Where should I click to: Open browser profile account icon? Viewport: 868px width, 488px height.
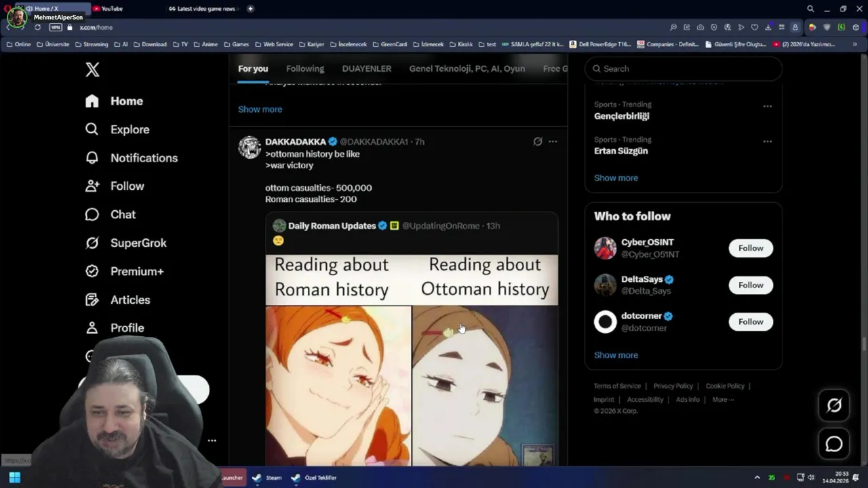coord(795,27)
